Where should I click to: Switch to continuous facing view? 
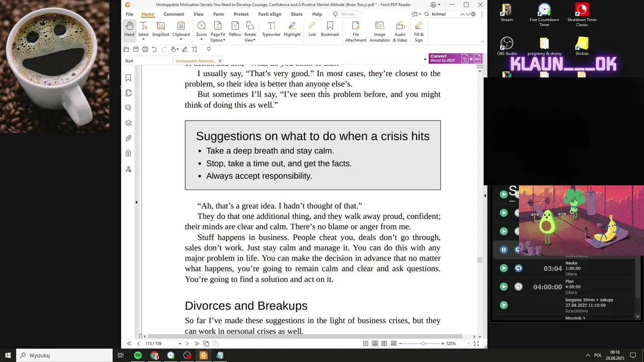(x=393, y=343)
